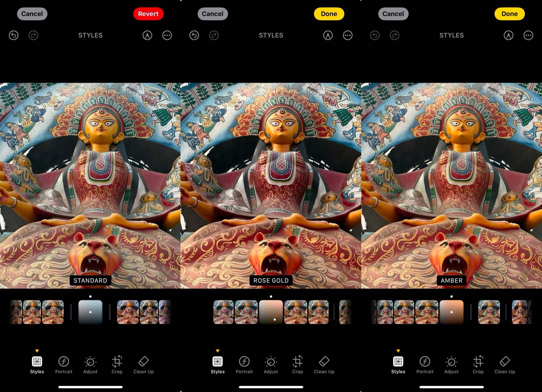
Task: Tap the blue-gray Standard style control pad
Action: pyautogui.click(x=91, y=312)
